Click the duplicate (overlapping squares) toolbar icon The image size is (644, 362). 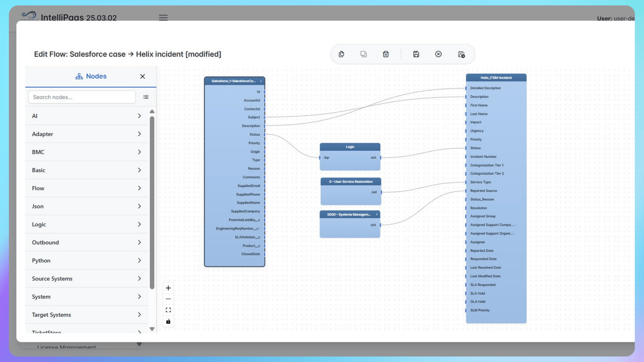coord(364,54)
